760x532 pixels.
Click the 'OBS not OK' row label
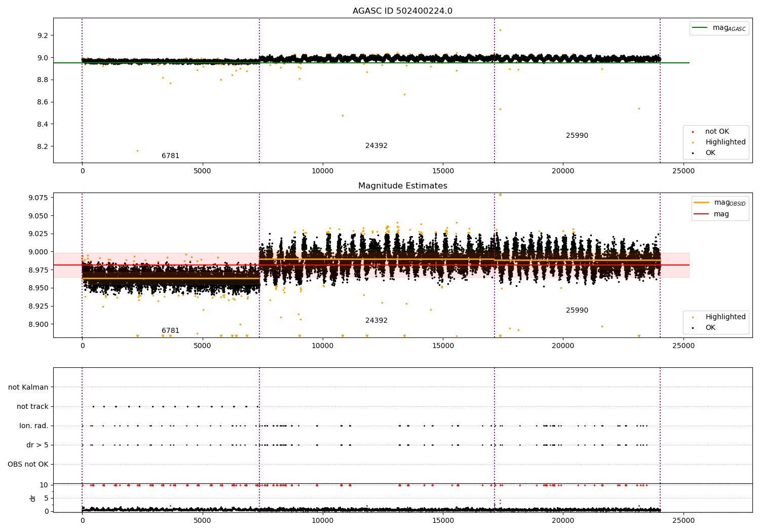[28, 465]
